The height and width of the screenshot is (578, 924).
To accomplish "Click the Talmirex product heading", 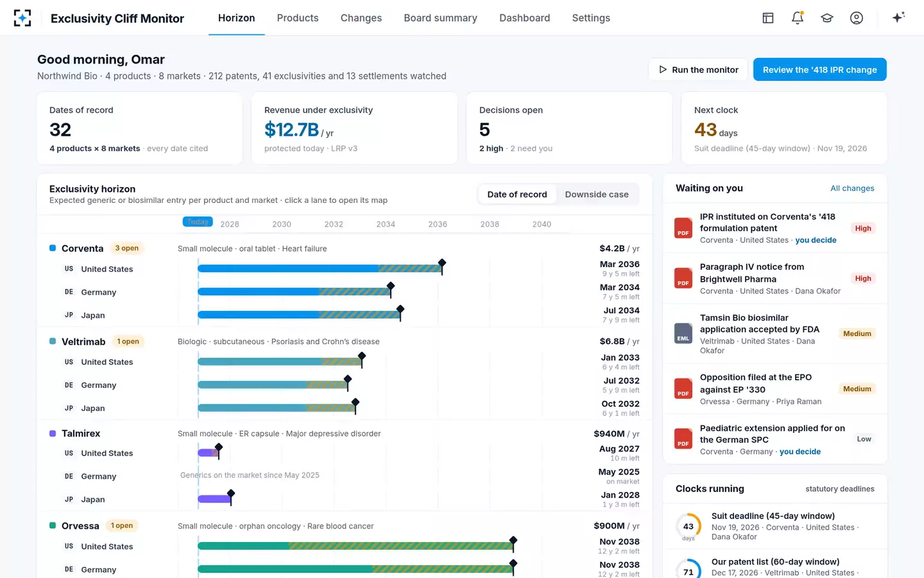I will pyautogui.click(x=81, y=433).
